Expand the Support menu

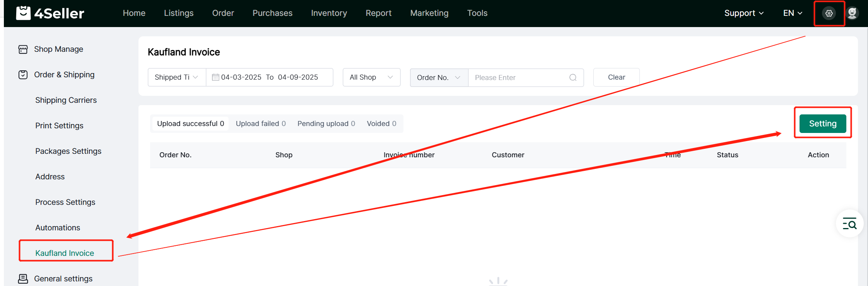743,13
